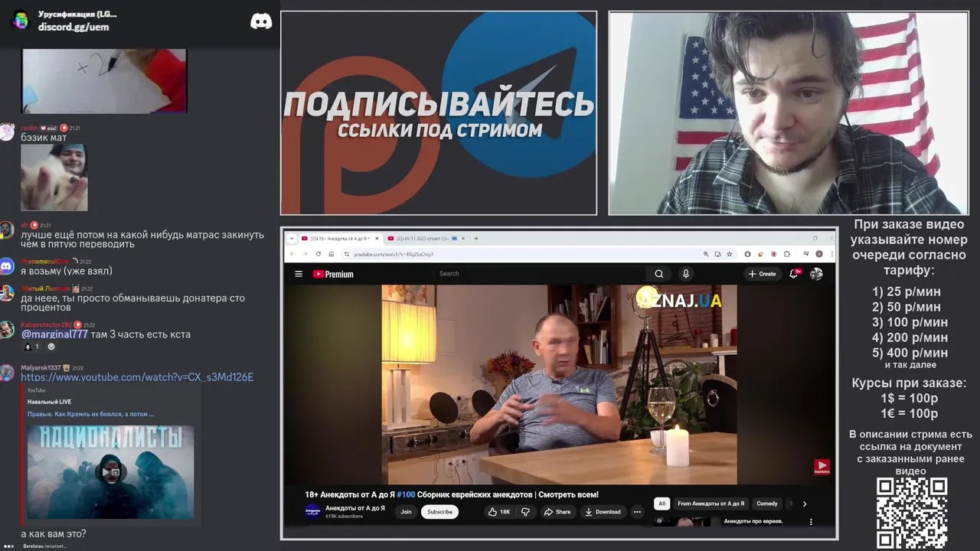
Task: Open a new browser tab
Action: coord(476,238)
